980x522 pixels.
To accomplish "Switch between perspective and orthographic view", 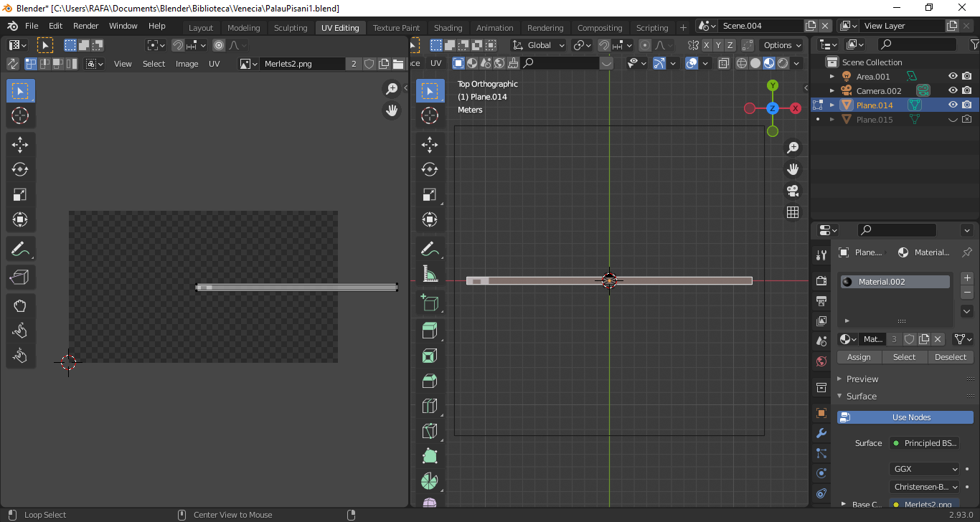I will pos(793,212).
